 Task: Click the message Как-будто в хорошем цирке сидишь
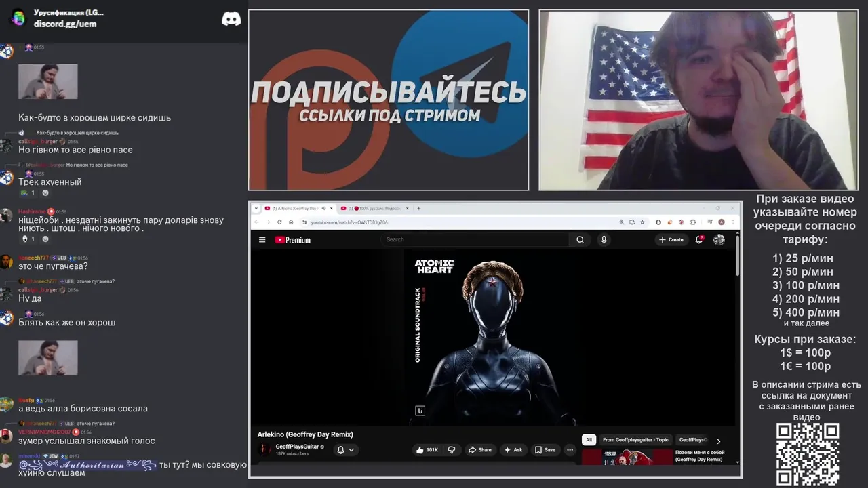pos(94,117)
